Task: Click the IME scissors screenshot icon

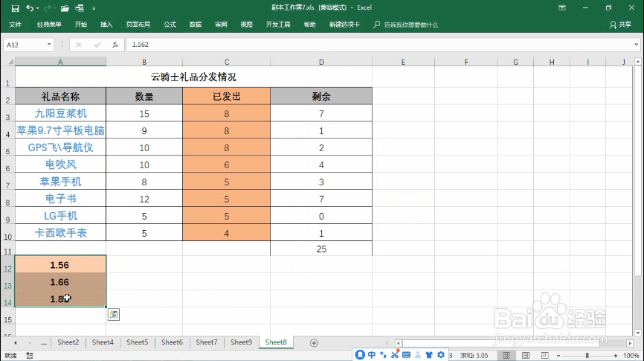Action: tap(395, 354)
